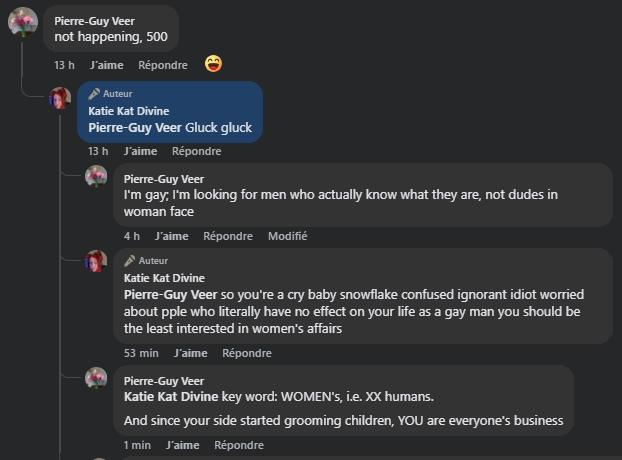Open the Modifié edit history link

point(287,236)
